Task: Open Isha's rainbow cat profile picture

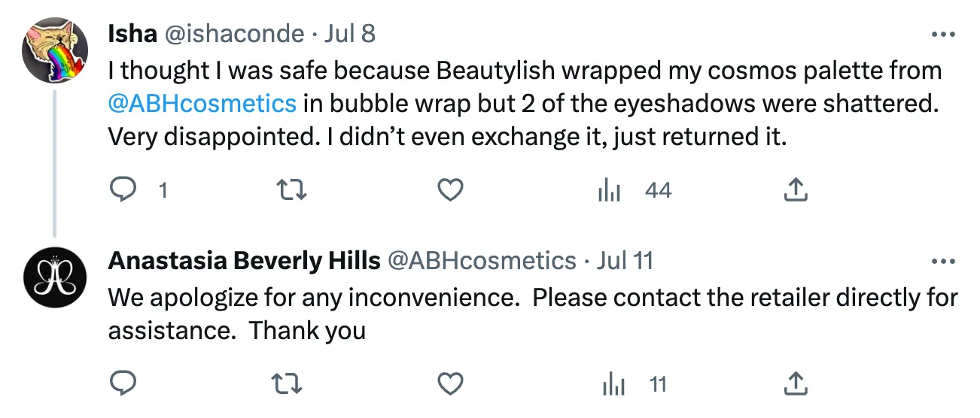Action: point(52,51)
